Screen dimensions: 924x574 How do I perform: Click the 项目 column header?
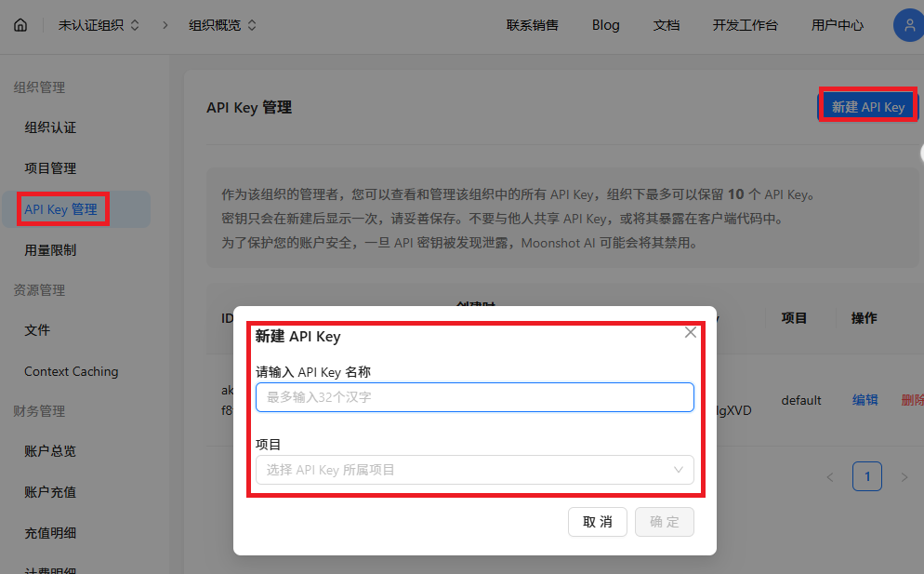pyautogui.click(x=794, y=318)
